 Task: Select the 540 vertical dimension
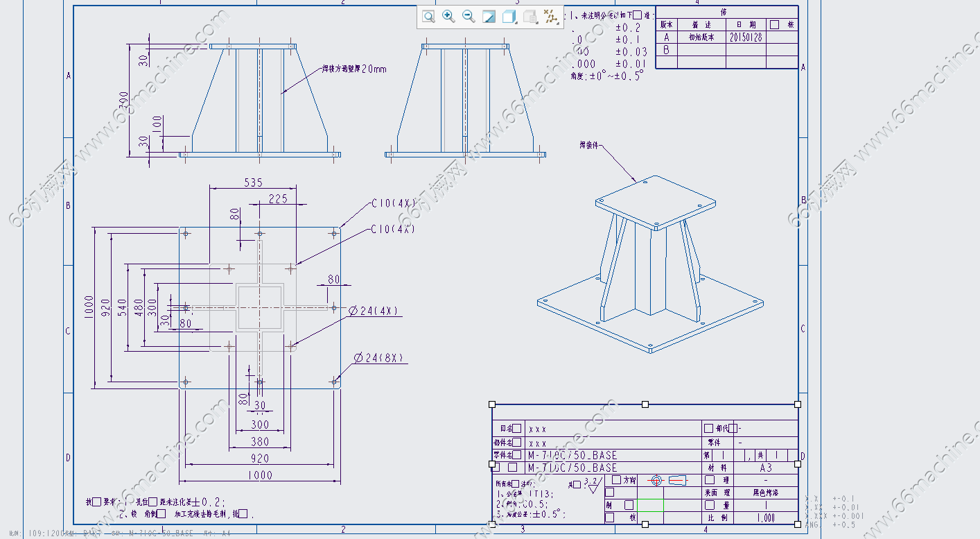click(123, 307)
